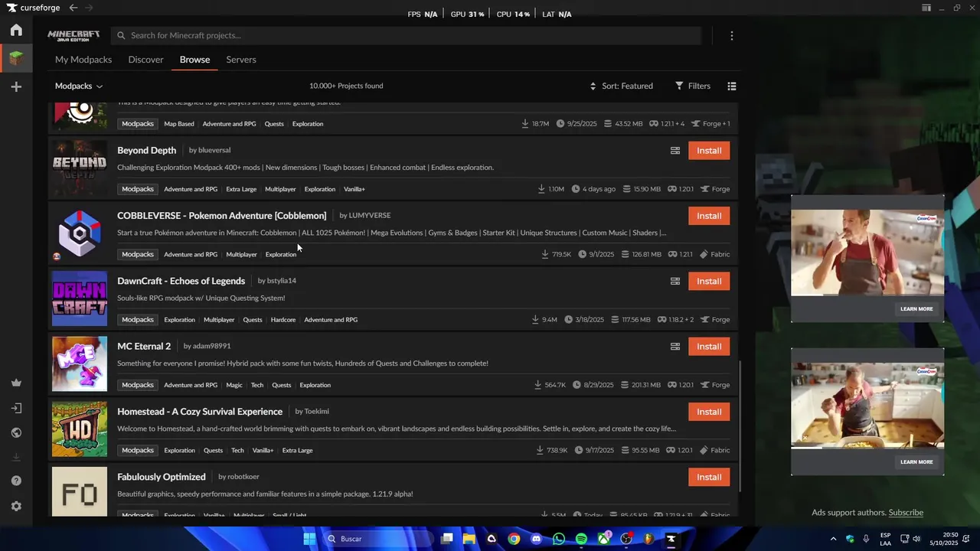Click Learn More on lower ad

(x=916, y=462)
